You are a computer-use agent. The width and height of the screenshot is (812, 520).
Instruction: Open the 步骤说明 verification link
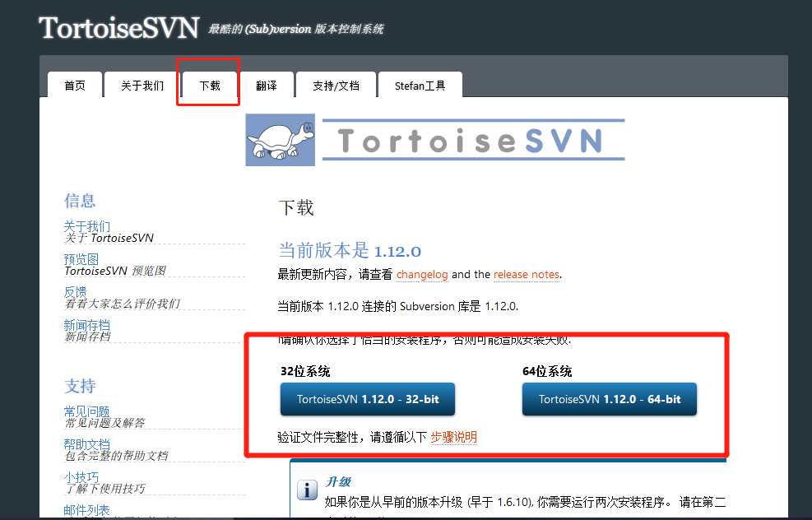(x=453, y=437)
